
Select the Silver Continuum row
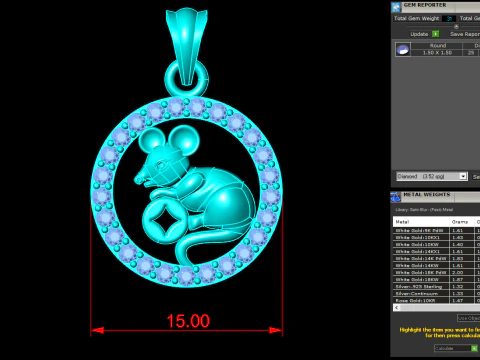(436, 293)
